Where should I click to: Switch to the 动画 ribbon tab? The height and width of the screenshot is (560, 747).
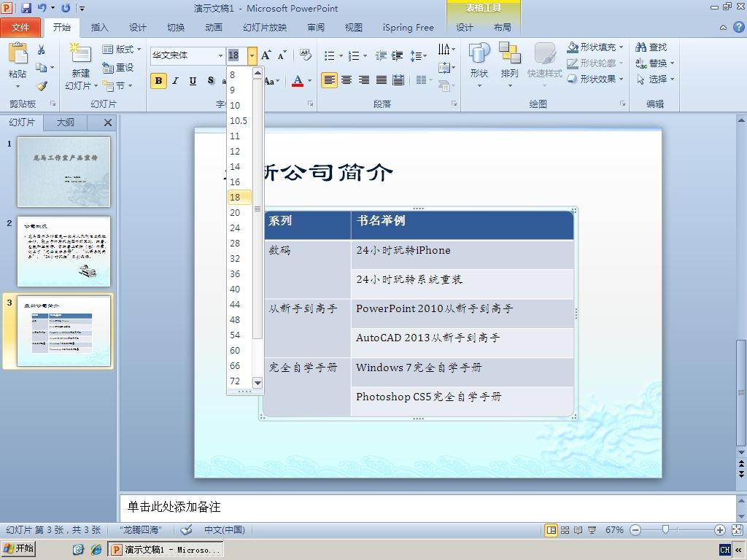[x=214, y=27]
